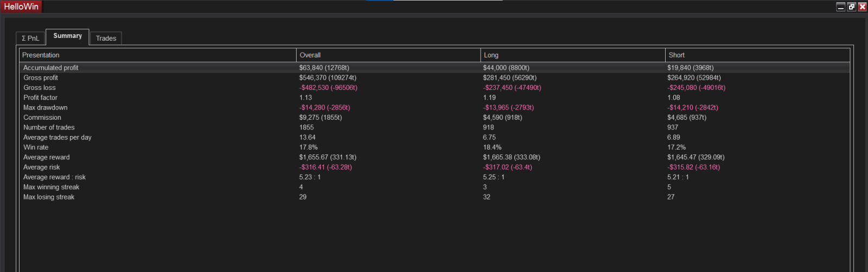Select the Average reward row label
Screen dimensions: 868x272
(x=46, y=157)
